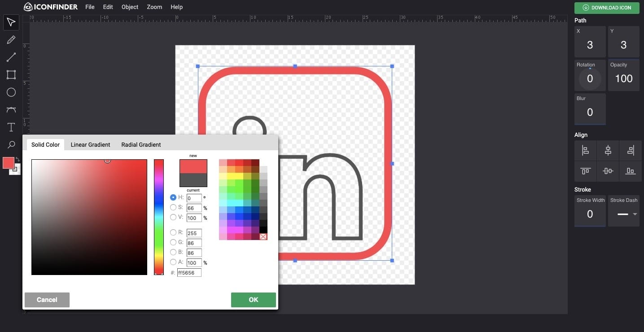Click the Stroke Width value field
The image size is (644, 332).
tap(590, 211)
